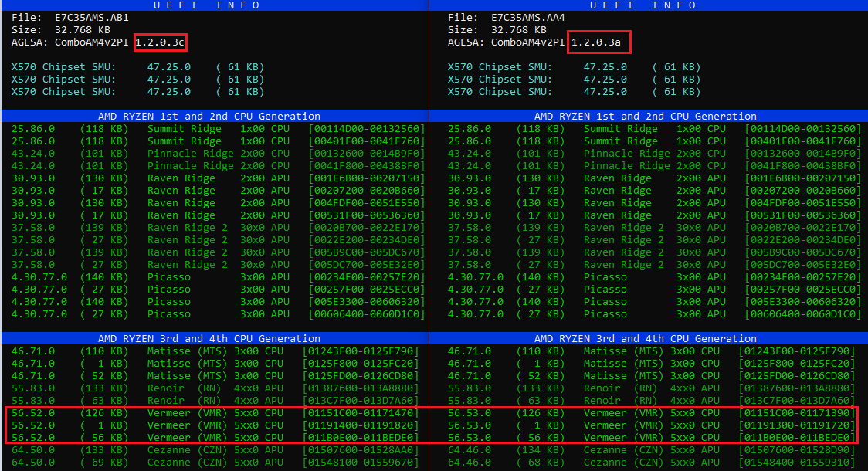This screenshot has width=868, height=471.
Task: Click Cezanne version 64.50.0 with (133 KB)
Action: point(33,450)
